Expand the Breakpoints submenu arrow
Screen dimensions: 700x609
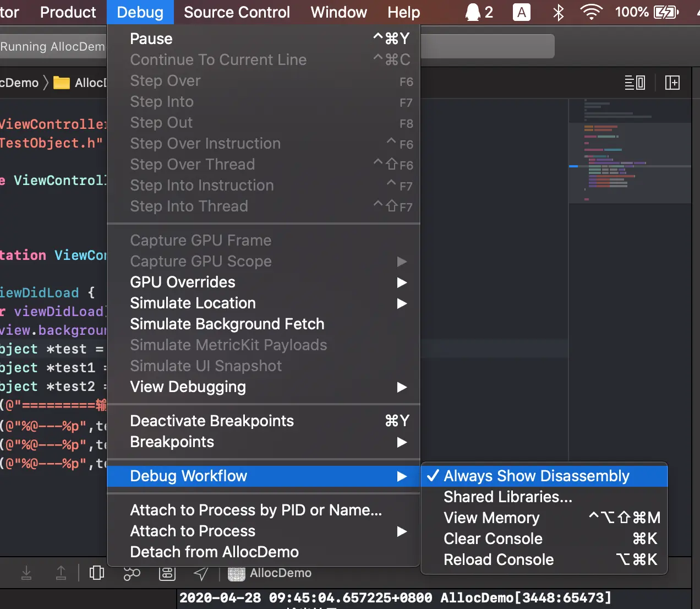coord(402,442)
